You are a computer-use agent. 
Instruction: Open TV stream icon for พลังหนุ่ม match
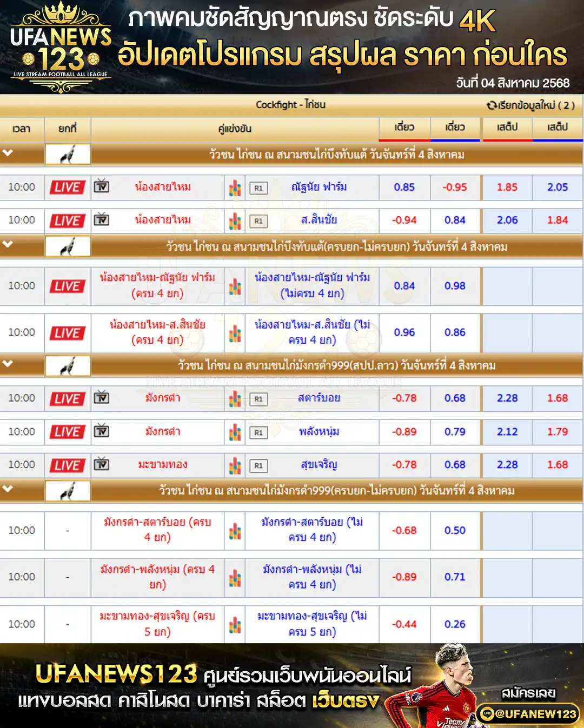click(x=101, y=432)
